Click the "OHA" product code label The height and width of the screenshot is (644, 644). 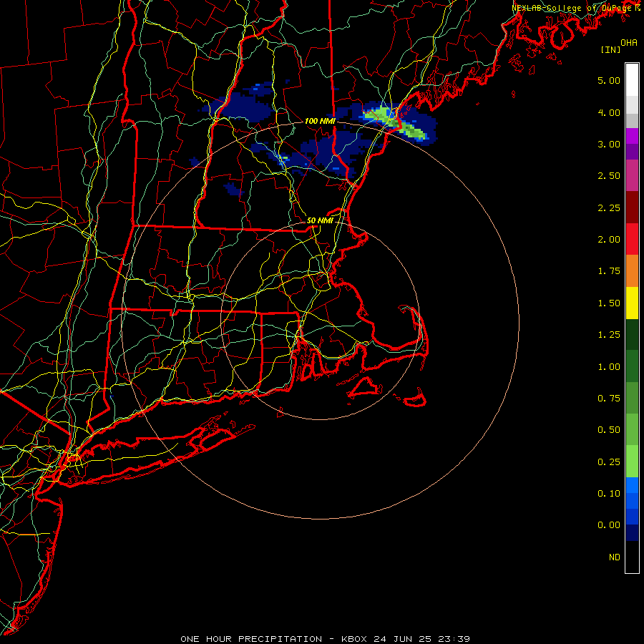629,43
